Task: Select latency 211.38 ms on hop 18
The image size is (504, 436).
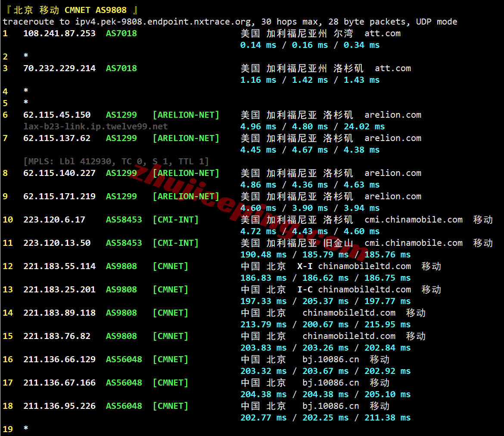Action: point(387,417)
